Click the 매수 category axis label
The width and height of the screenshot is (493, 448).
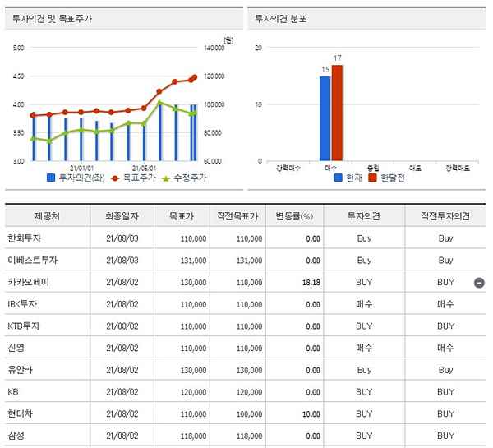330,168
